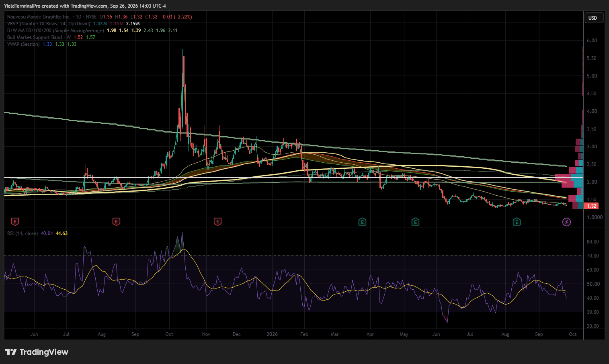609x364 pixels.
Task: Click the May label on the time axis
Action: pos(404,334)
